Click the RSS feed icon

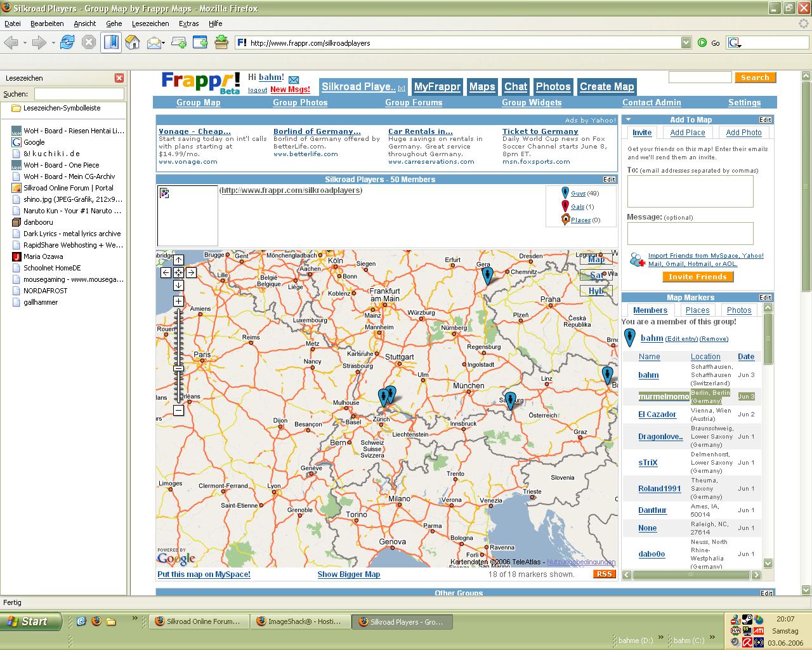[x=605, y=574]
